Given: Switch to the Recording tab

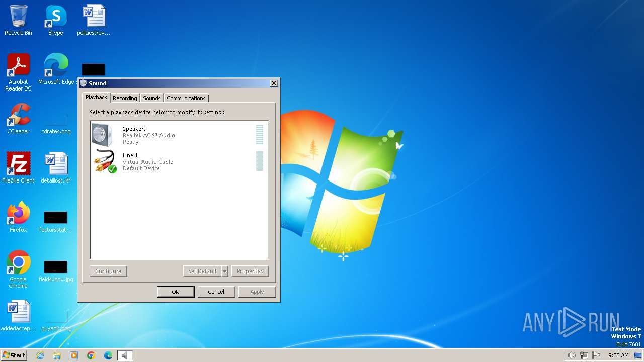Looking at the screenshot, I should 125,98.
